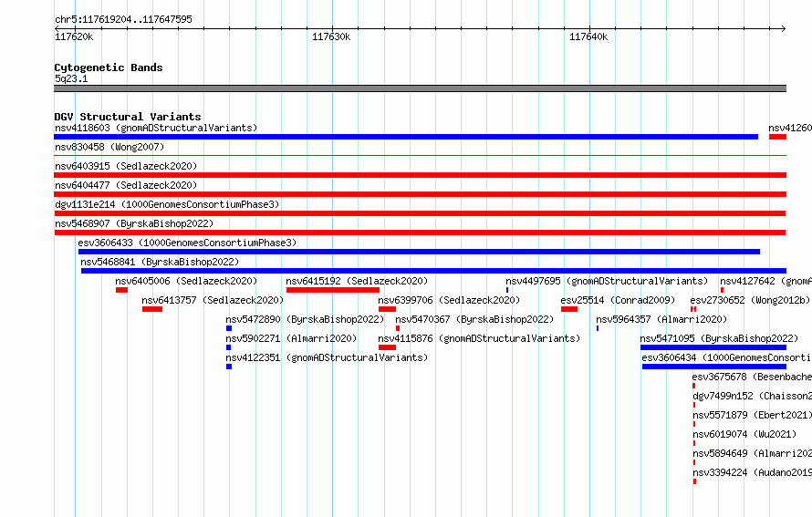
Task: Open nsv6019074 (Wu2021) label
Action: click(744, 434)
